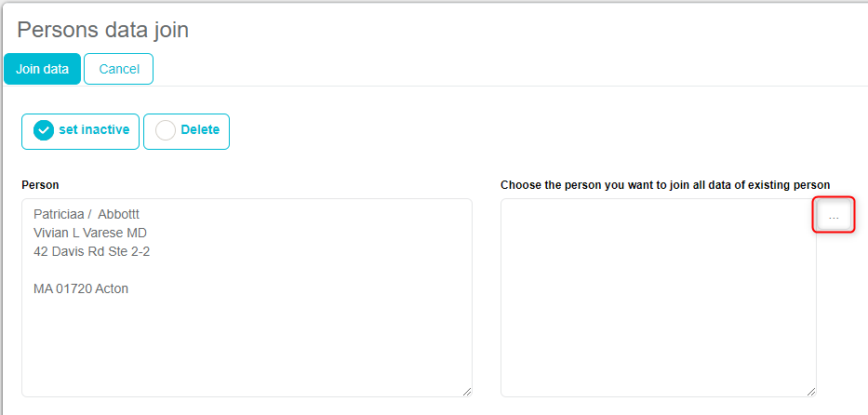Place cursor on 'Patriciaa / Abbottt' line
This screenshot has height=415, width=868.
coord(87,215)
